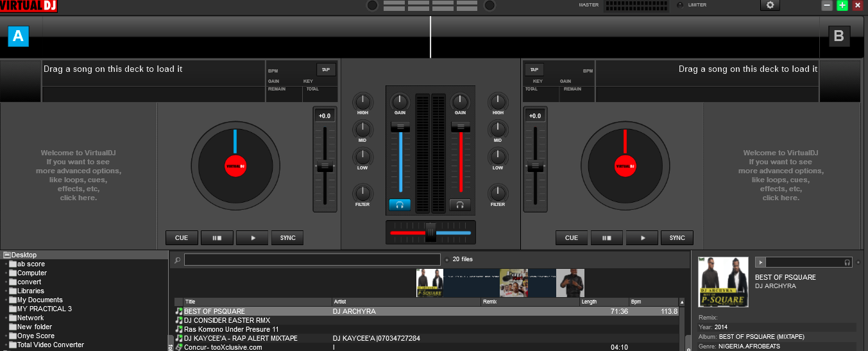Sort songs by Bpm column
868x351 pixels.
[x=654, y=302]
